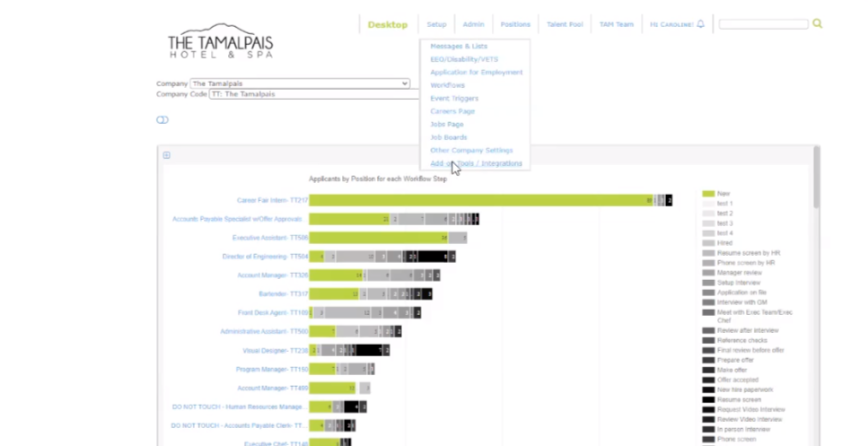Open the Positions menu
Image resolution: width=868 pixels, height=446 pixels.
click(515, 24)
